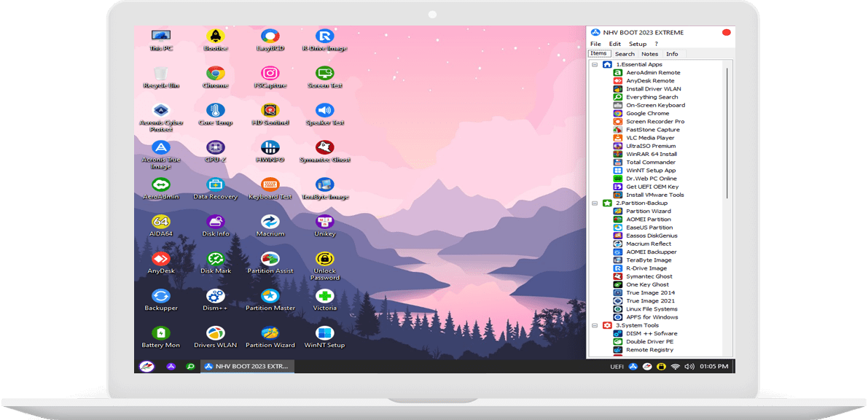Select the Items tab
The height and width of the screenshot is (420, 868).
600,53
